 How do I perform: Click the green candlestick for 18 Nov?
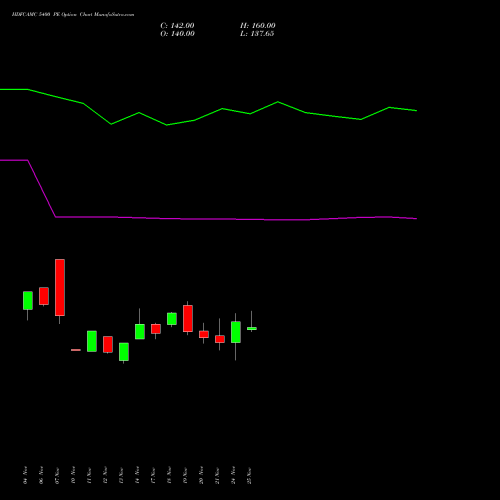point(172,319)
